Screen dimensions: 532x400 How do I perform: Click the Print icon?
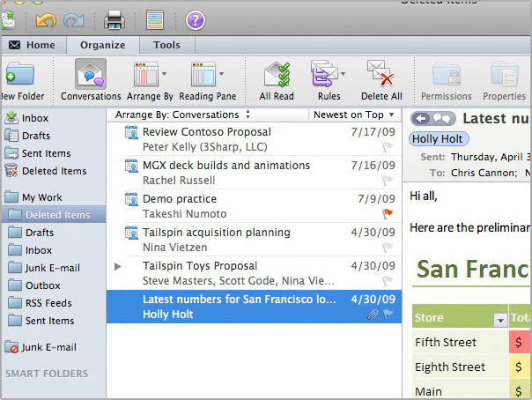click(x=115, y=20)
